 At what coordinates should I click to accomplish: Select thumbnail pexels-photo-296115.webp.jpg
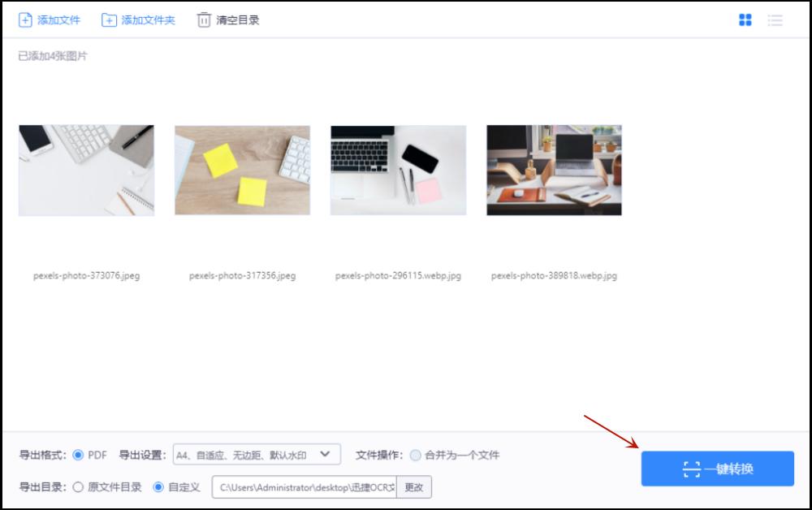coord(397,171)
